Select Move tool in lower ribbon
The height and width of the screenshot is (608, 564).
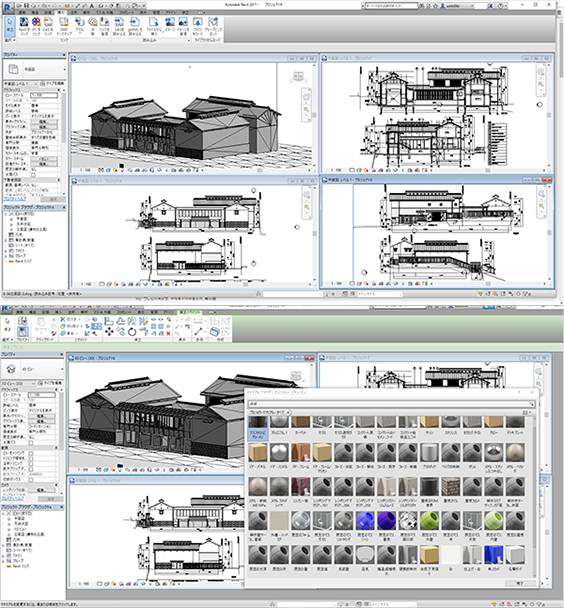tap(109, 332)
